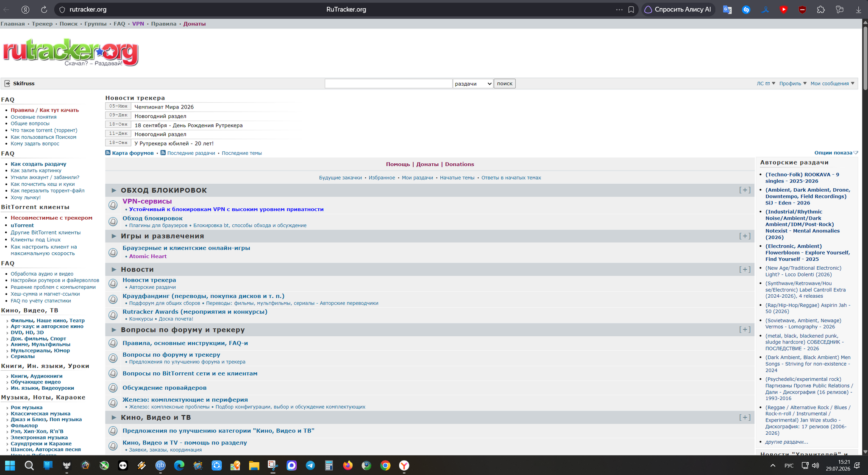Launch Firefox from the taskbar

pyautogui.click(x=348, y=465)
